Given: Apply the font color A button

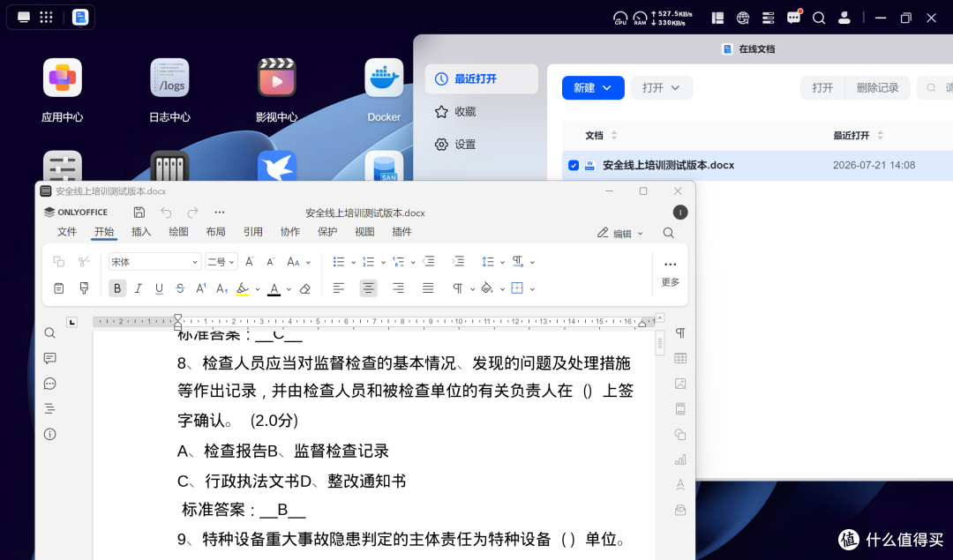Looking at the screenshot, I should (x=274, y=288).
